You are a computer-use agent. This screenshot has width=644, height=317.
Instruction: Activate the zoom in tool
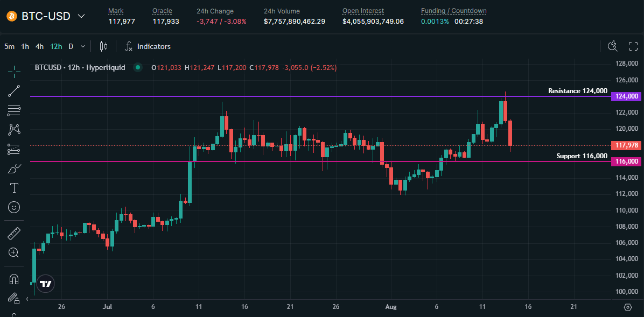coord(14,252)
